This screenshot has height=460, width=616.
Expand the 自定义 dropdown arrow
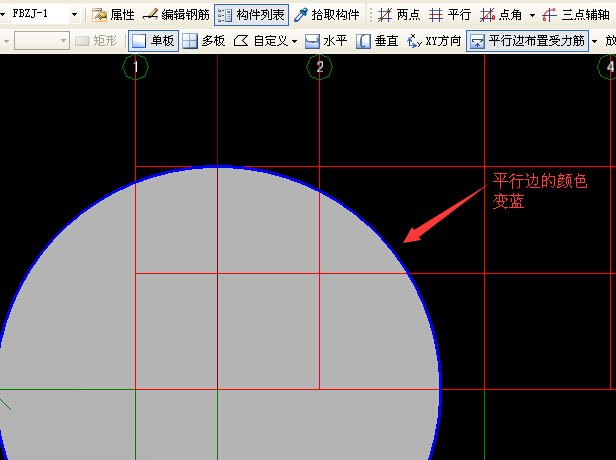click(x=295, y=41)
